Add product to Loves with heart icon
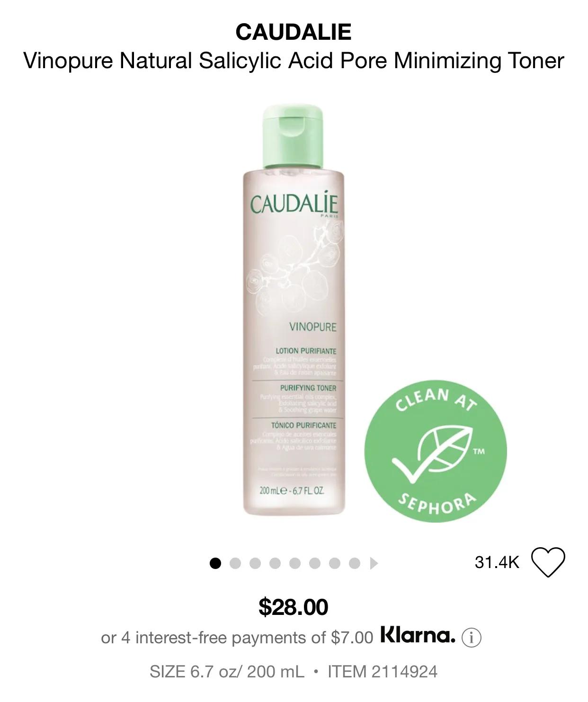This screenshot has width=588, height=702. [x=548, y=562]
